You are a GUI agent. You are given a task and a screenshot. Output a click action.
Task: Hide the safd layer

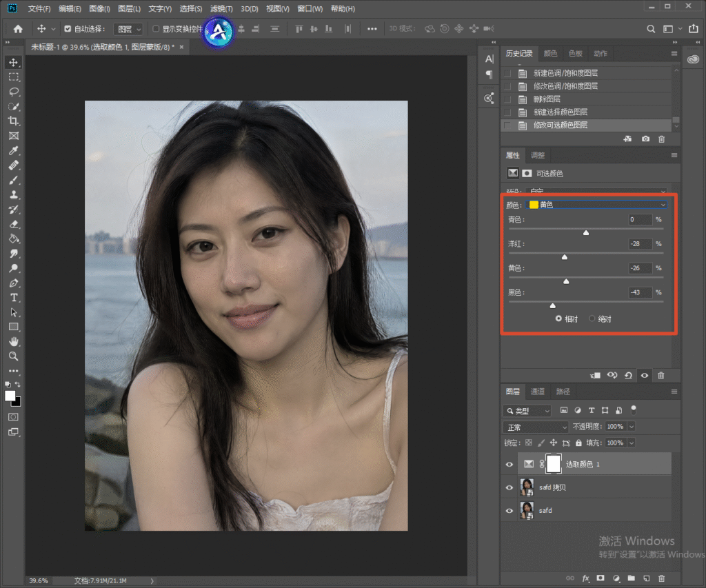tap(510, 511)
